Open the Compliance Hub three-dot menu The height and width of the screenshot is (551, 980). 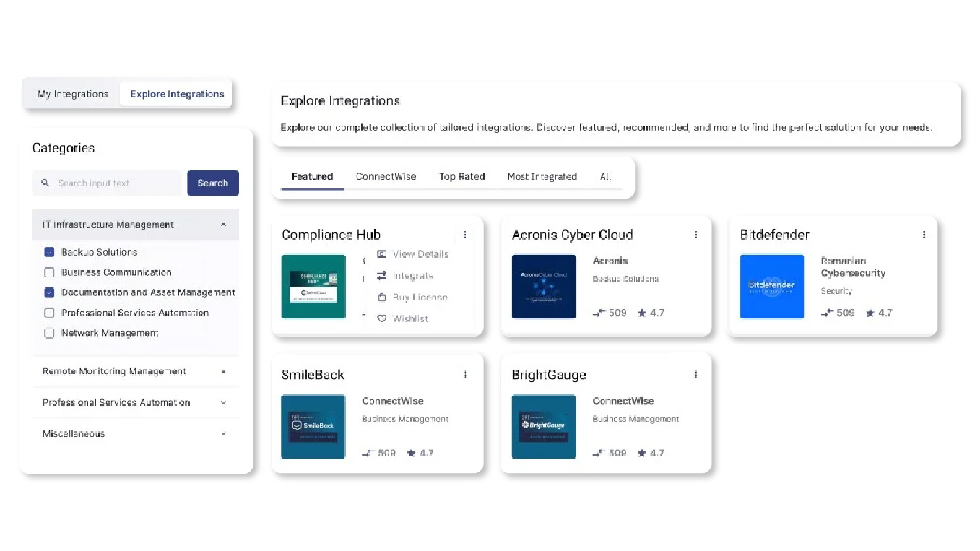pyautogui.click(x=464, y=235)
